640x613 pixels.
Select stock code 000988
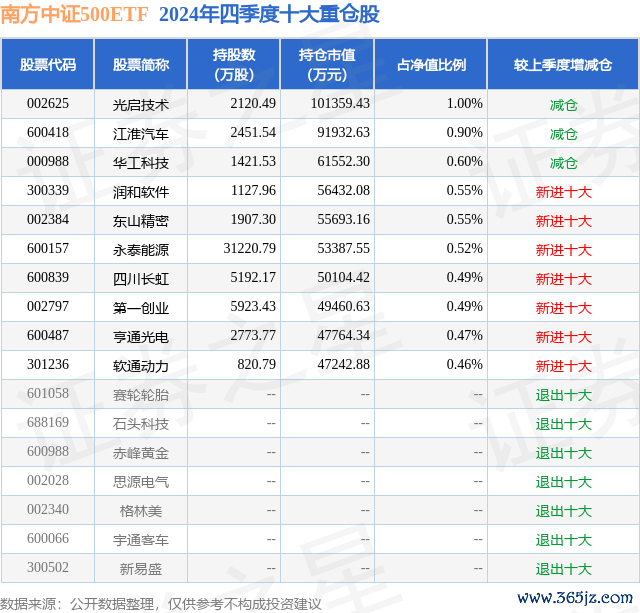[48, 162]
